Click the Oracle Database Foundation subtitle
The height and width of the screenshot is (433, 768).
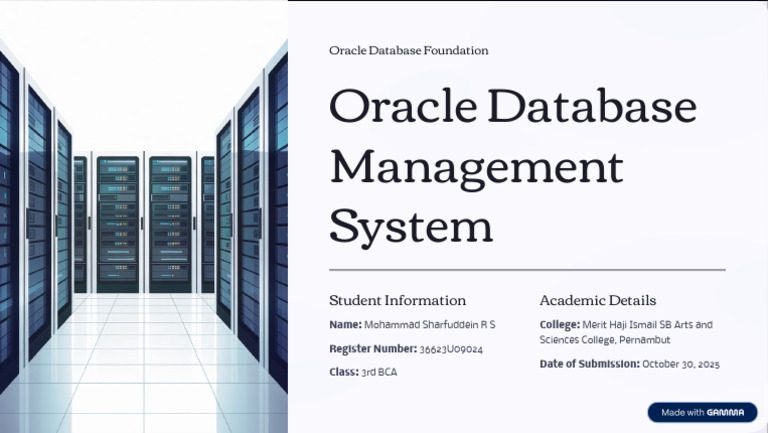[x=408, y=50]
